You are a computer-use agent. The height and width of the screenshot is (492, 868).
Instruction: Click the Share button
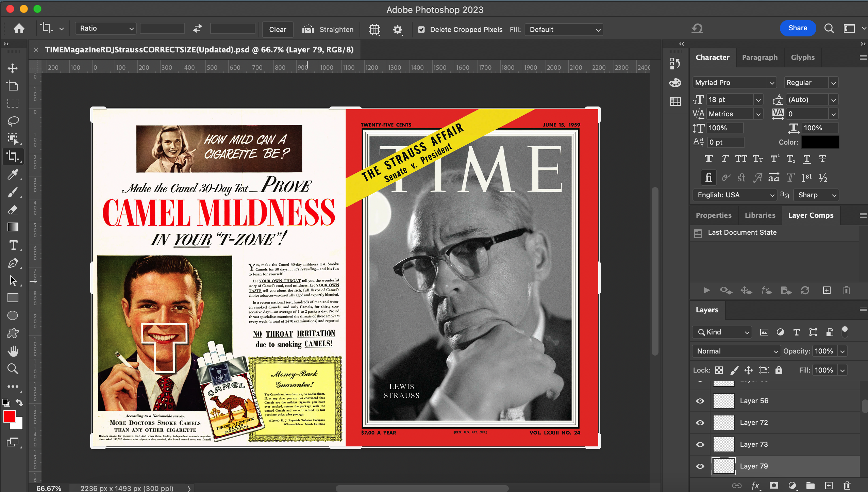[798, 28]
